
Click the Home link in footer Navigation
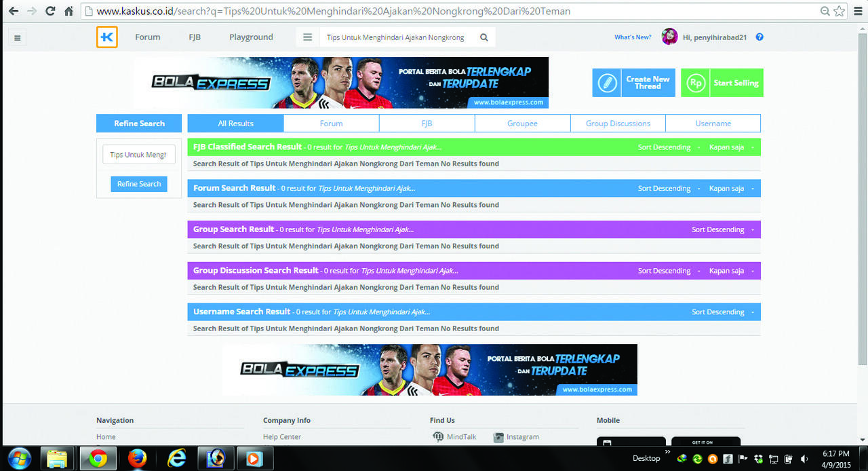106,437
